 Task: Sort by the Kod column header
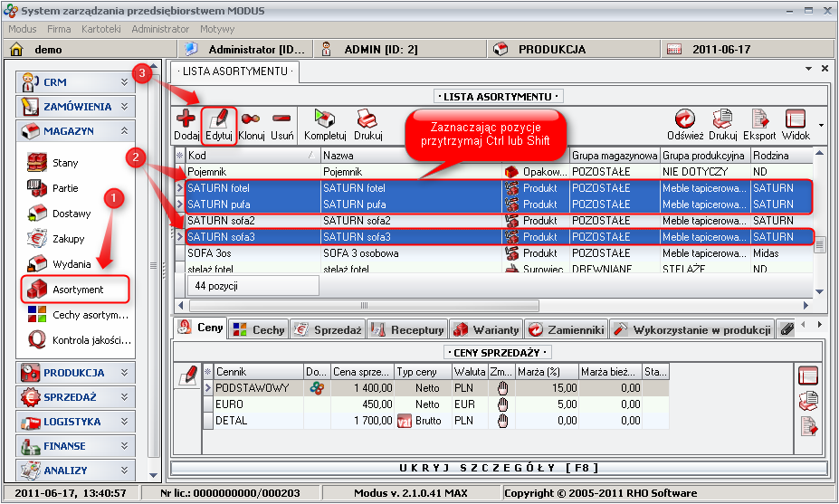click(x=244, y=156)
